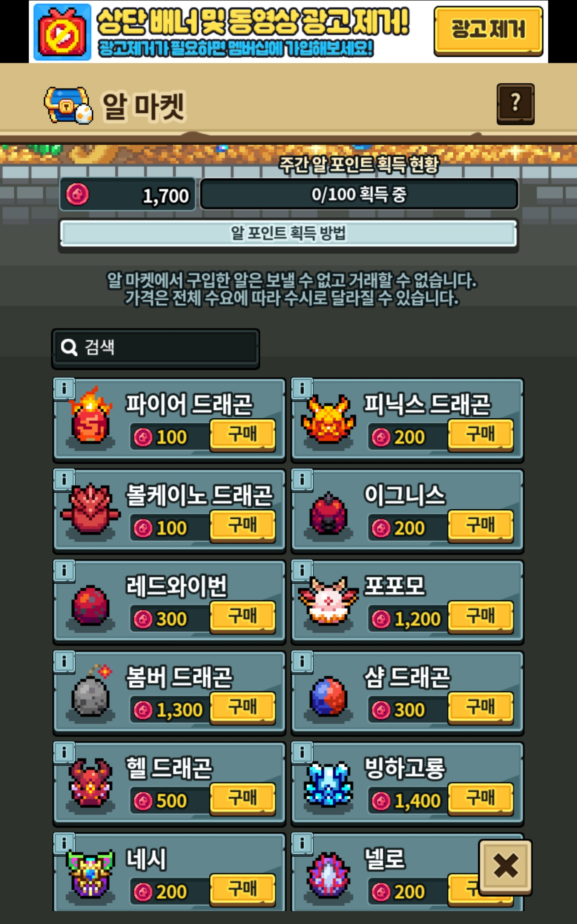The image size is (577, 924).
Task: Click the 광고제거 banner button
Action: pos(488,31)
